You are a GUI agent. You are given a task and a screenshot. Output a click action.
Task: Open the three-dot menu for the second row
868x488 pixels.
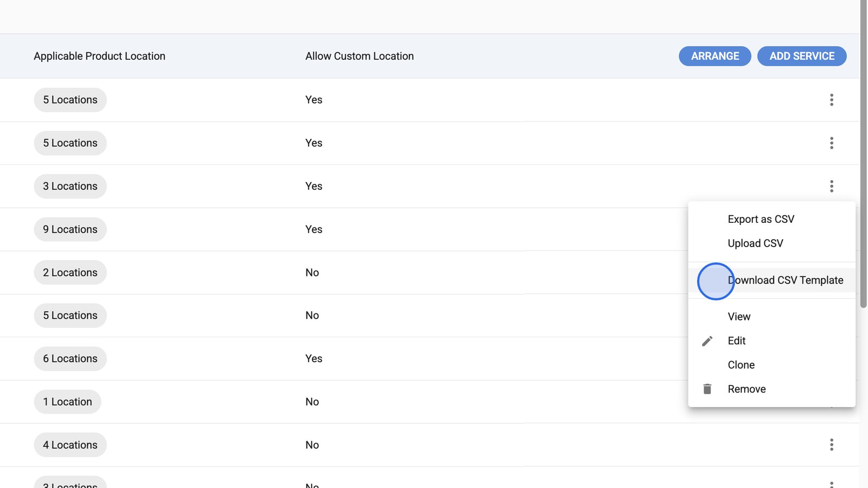[x=831, y=143]
